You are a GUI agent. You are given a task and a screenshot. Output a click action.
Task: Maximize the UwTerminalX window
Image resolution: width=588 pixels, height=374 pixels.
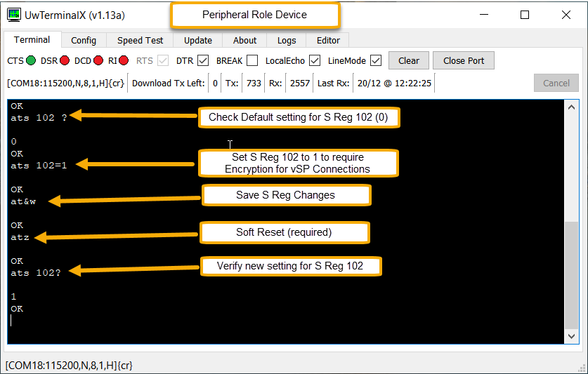(x=525, y=15)
